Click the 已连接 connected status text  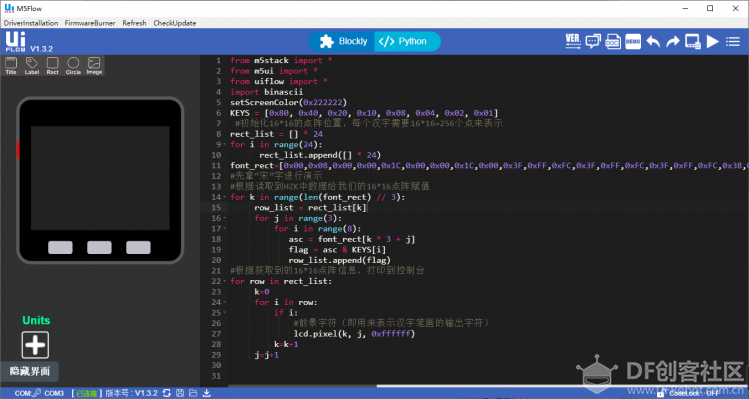pyautogui.click(x=86, y=393)
